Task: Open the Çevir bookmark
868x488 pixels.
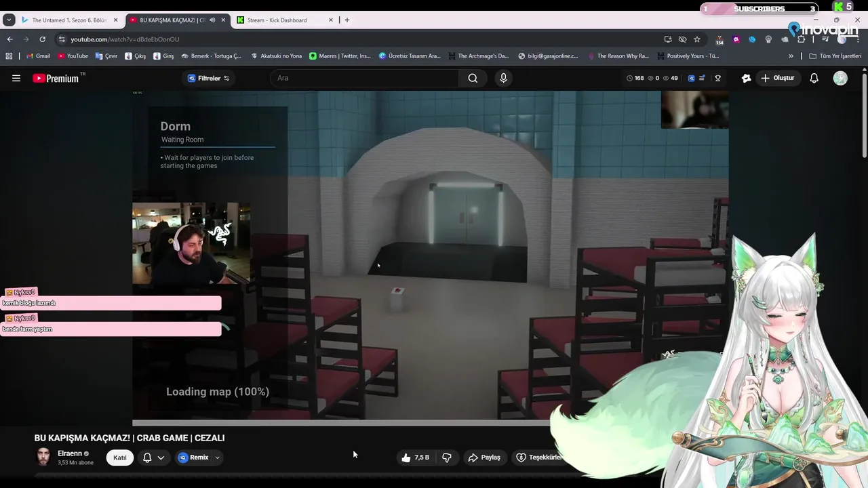Action: coord(106,56)
